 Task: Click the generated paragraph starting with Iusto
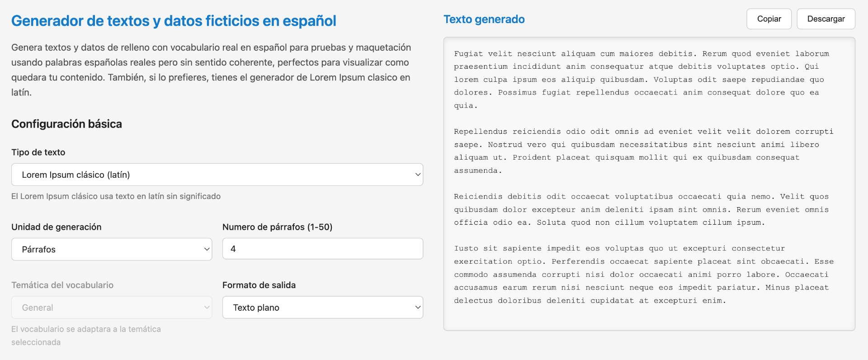point(642,275)
